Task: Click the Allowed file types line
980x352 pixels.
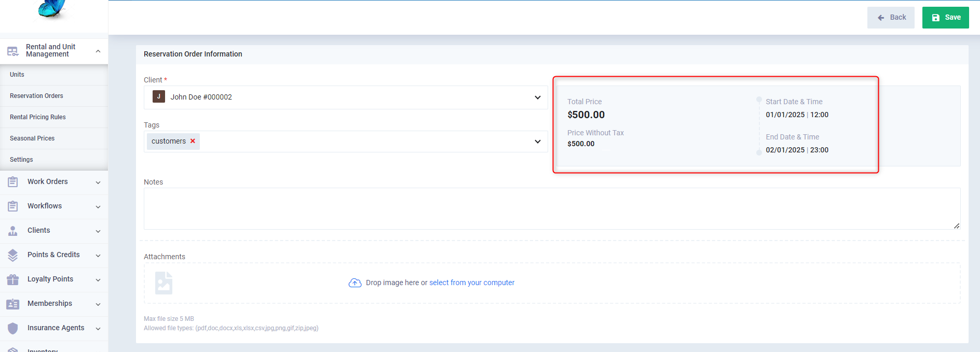Action: coord(231,328)
